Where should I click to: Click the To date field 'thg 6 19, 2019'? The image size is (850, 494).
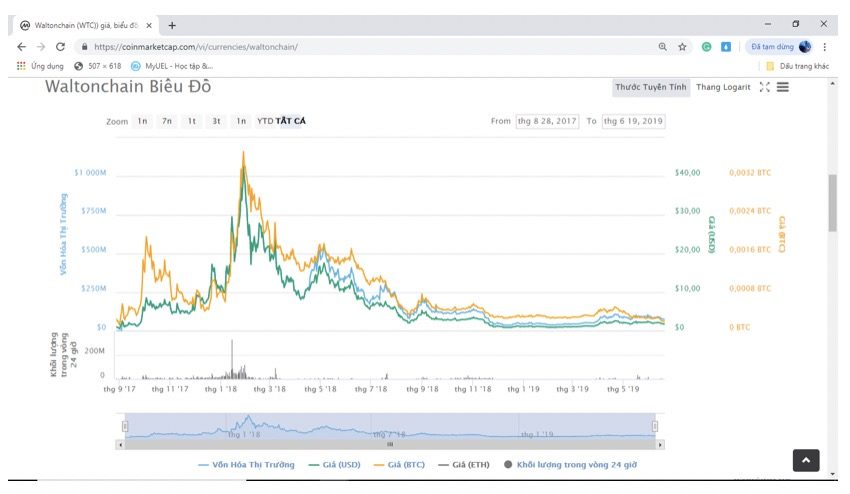pos(633,121)
